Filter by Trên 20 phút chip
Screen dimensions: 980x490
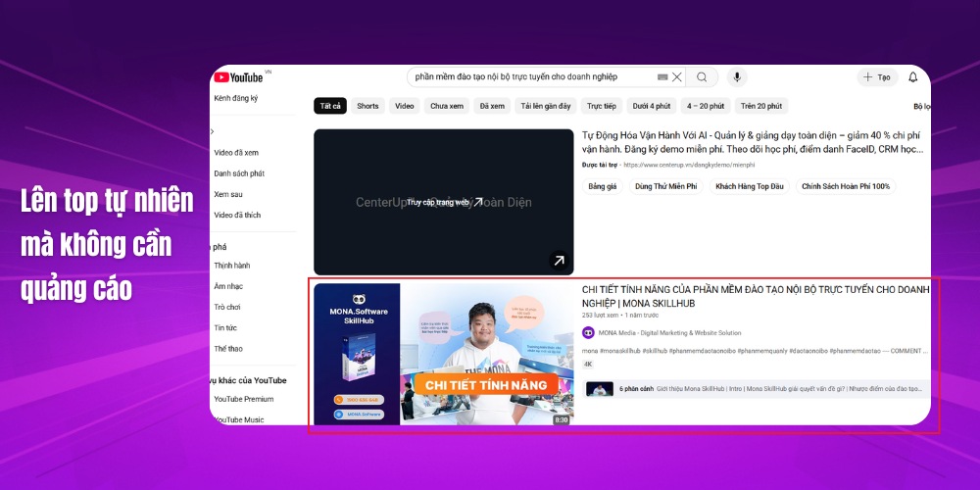[x=761, y=106]
